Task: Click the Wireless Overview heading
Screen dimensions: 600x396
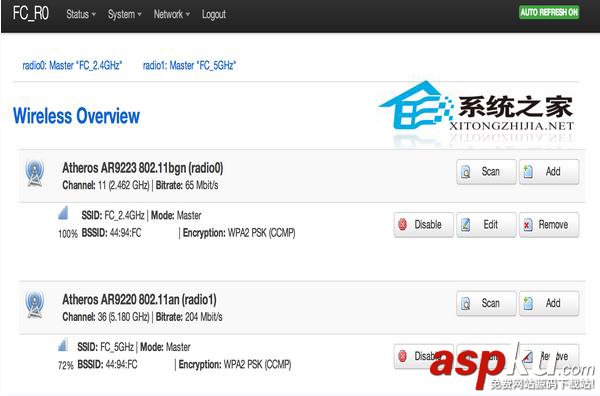Action: pyautogui.click(x=77, y=116)
